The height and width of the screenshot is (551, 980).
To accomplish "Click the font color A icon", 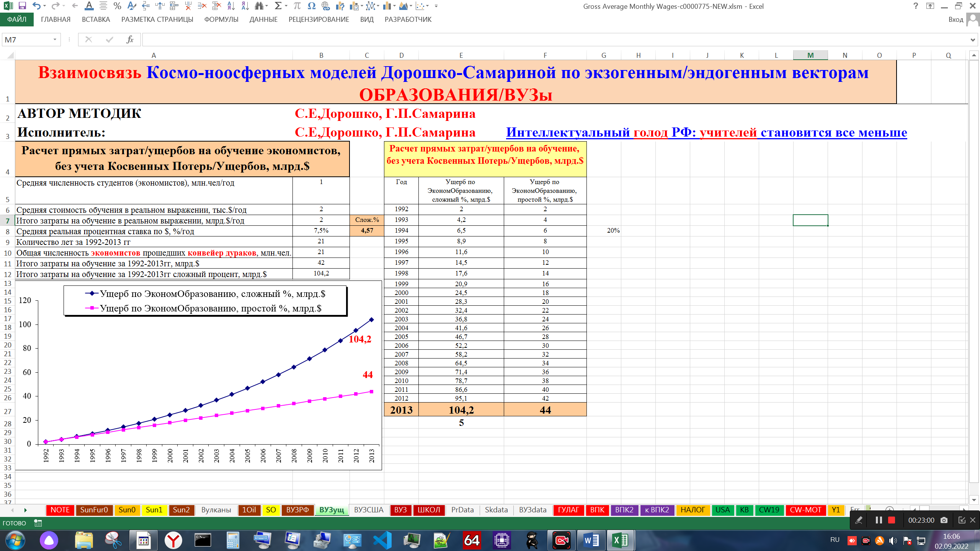I will pos(89,6).
